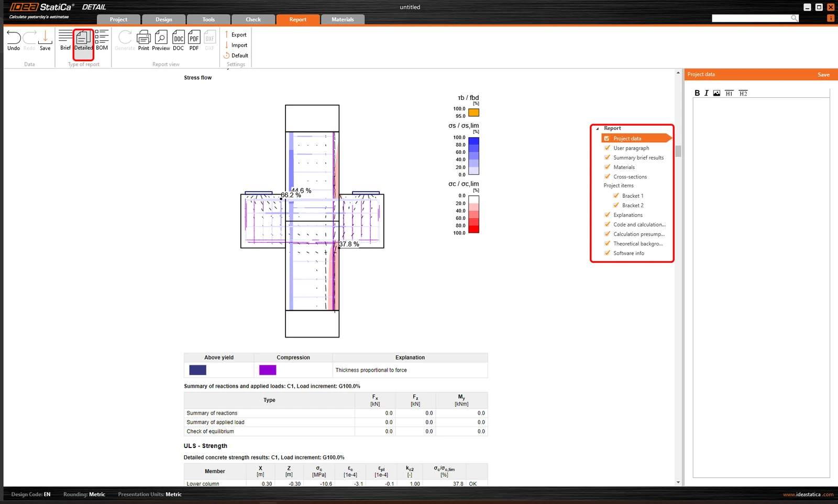Click the 37.8 % label on diagram

click(x=349, y=244)
